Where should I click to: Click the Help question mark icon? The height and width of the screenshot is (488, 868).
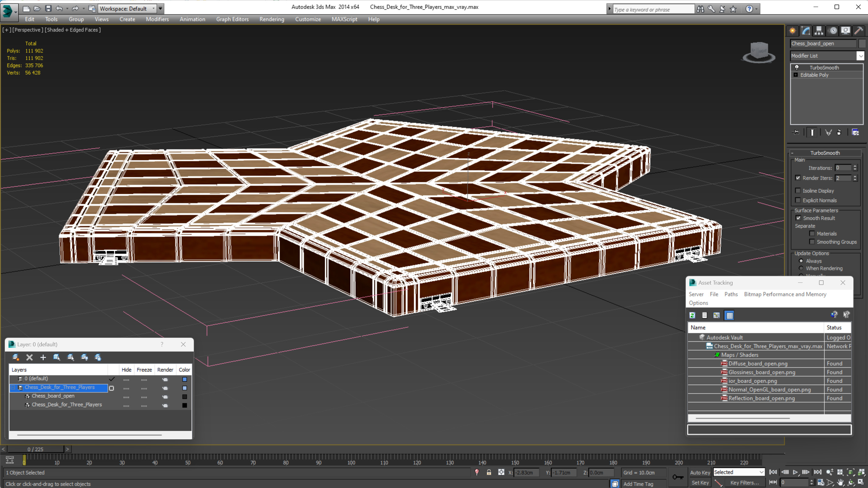tap(749, 9)
